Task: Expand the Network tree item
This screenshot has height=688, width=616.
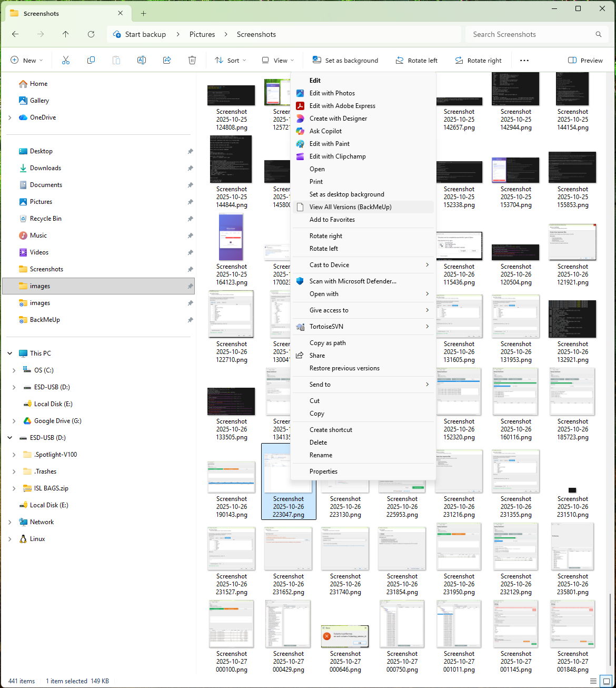Action: tap(9, 522)
